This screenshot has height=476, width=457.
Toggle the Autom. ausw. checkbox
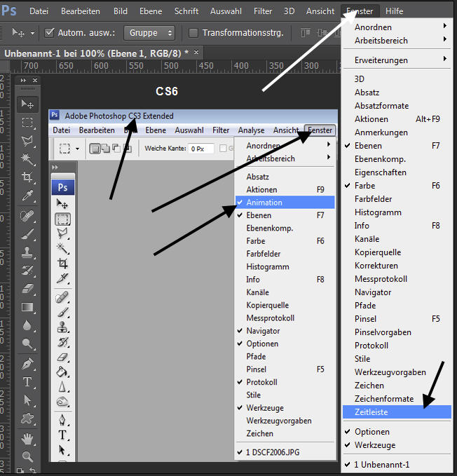[50, 33]
